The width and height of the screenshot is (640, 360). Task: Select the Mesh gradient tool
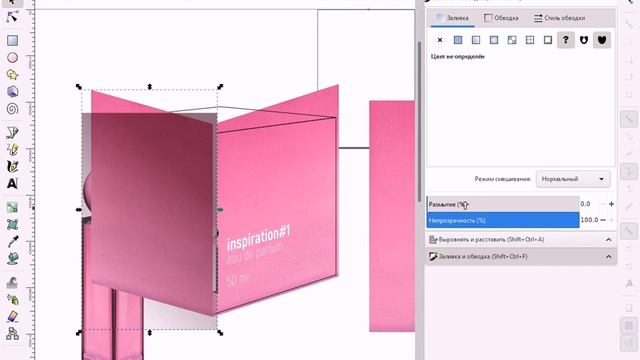[x=12, y=224]
